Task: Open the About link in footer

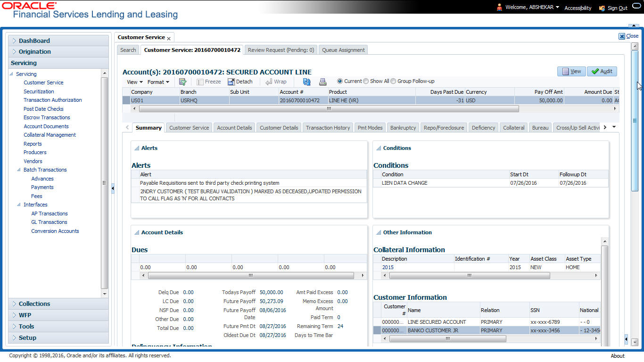Action: (x=618, y=356)
